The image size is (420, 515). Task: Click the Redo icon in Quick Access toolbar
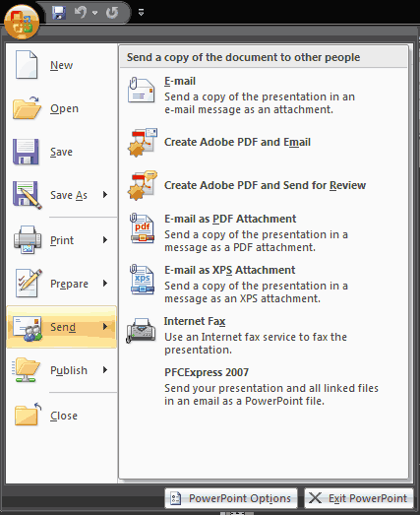[x=112, y=13]
